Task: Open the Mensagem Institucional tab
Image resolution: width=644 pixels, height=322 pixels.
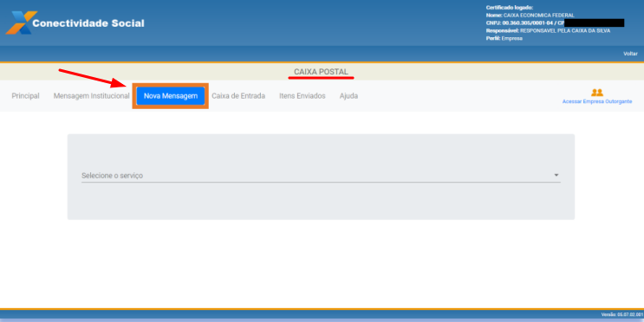Action: click(91, 95)
